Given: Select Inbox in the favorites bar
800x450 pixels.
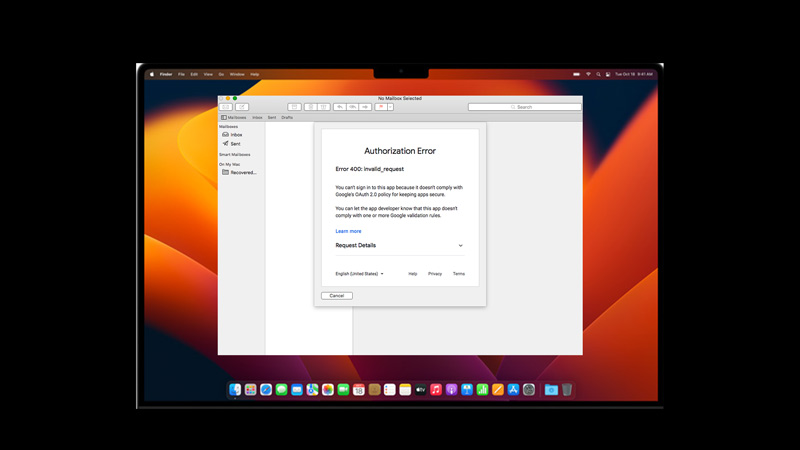Looking at the screenshot, I should (257, 117).
